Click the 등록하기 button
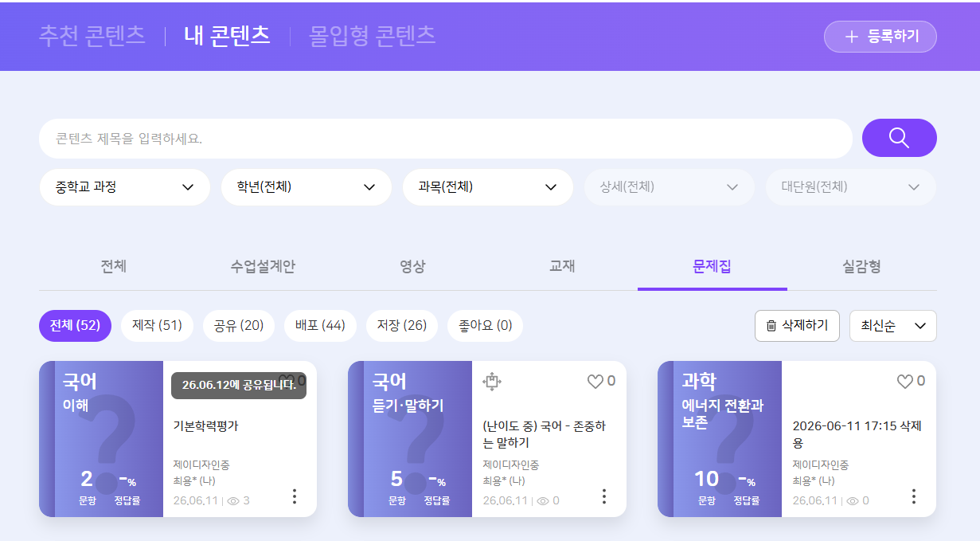Viewport: 980px width, 541px height. [x=880, y=37]
